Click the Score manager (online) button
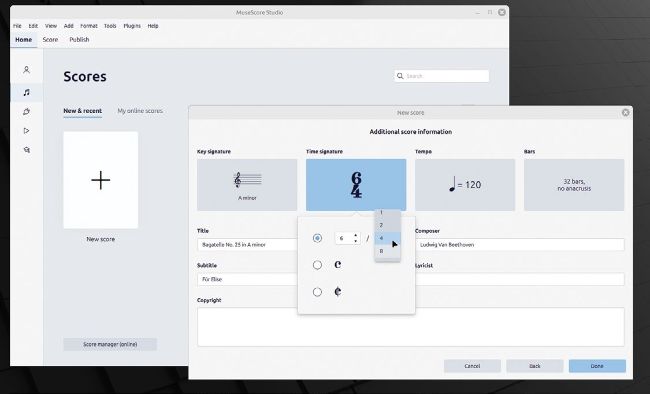 point(110,344)
